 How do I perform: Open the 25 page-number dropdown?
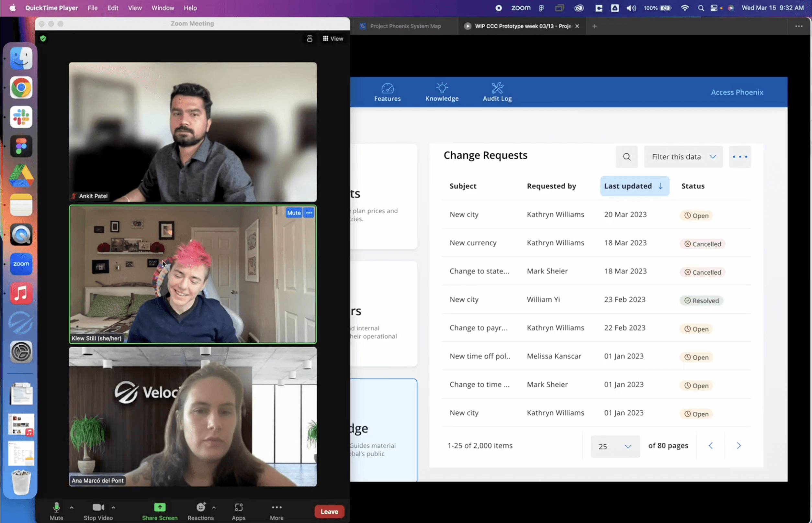coord(615,446)
